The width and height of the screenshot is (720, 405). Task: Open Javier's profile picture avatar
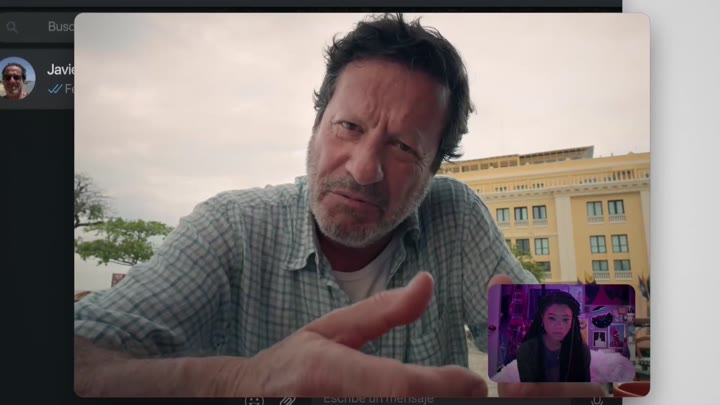[15, 78]
